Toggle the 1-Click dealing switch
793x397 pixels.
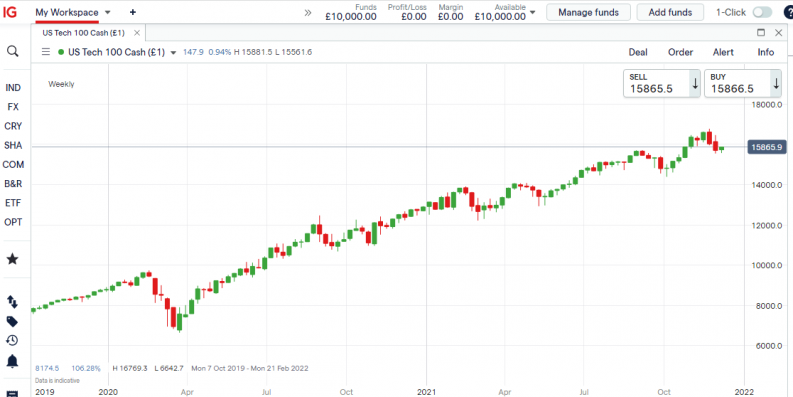(762, 13)
